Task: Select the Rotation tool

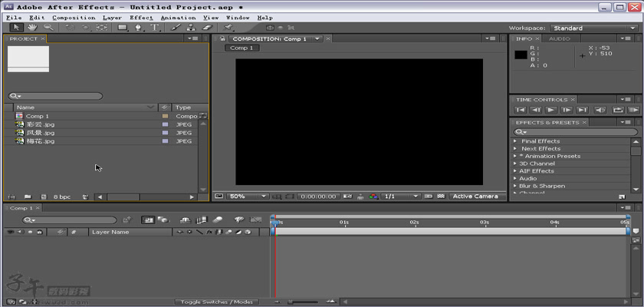Action: tap(71, 28)
